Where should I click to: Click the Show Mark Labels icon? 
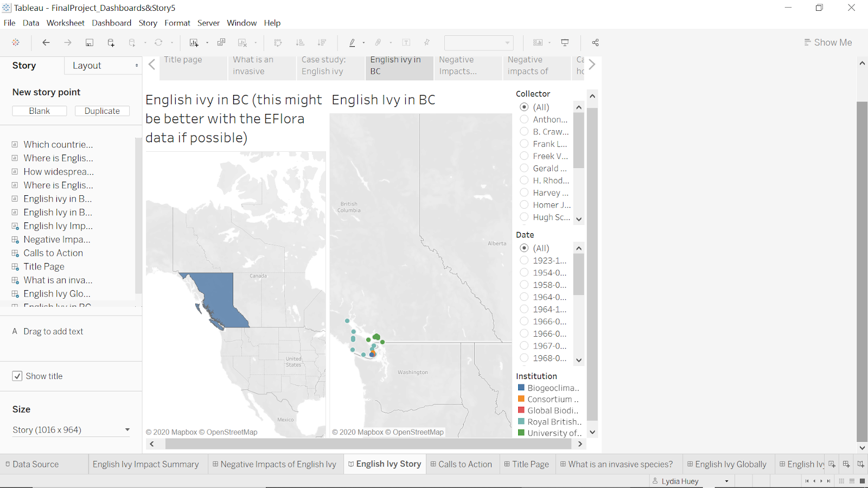(x=406, y=42)
